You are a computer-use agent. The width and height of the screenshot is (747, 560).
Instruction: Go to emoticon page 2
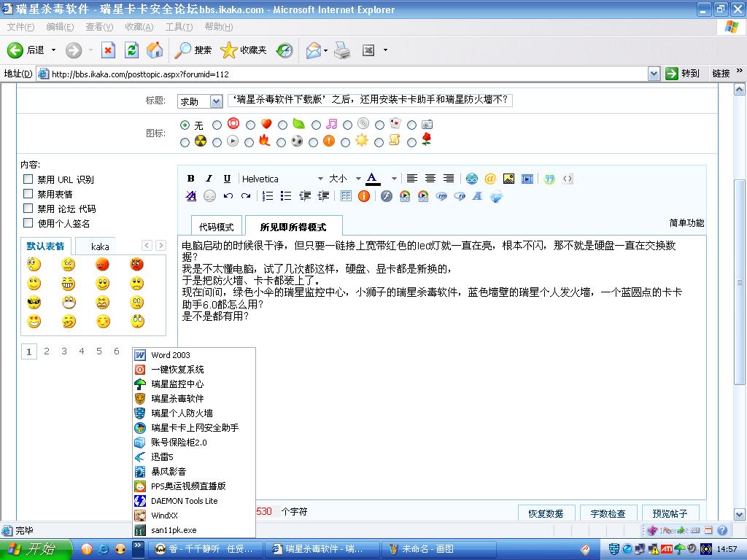(47, 351)
